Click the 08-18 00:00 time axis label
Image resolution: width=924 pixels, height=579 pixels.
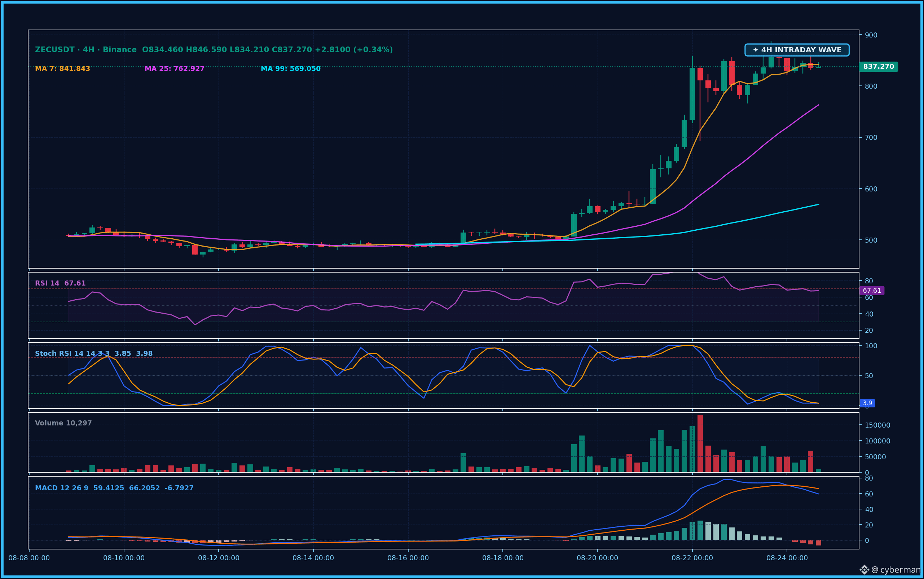503,558
